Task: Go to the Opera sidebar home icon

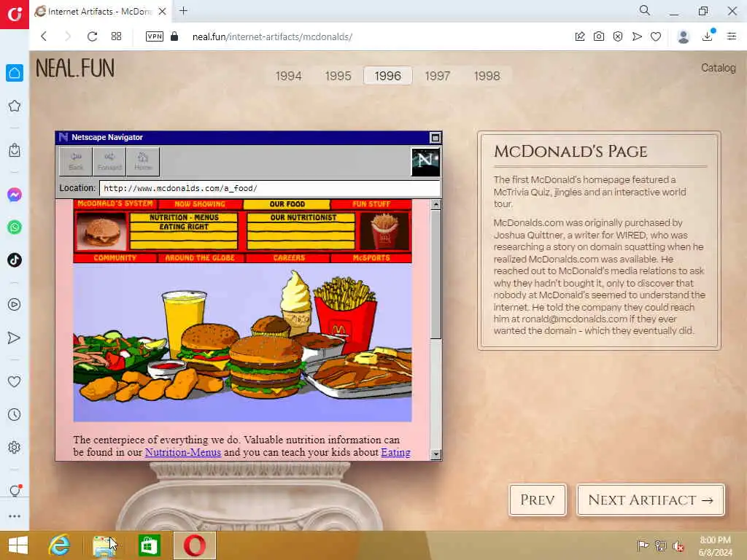Action: [15, 73]
